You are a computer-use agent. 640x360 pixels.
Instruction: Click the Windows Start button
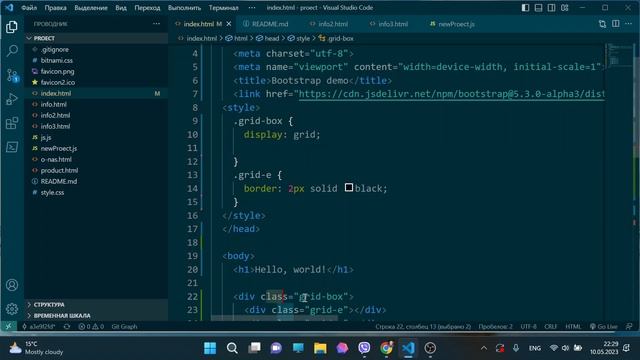coord(210,348)
